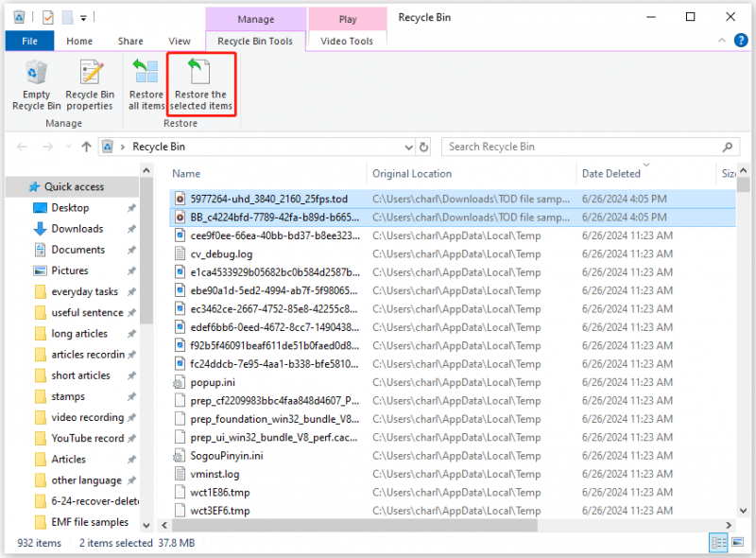756x558 pixels.
Task: Select file BB_c4224bfd-7789-42fa-b89d-b665...
Action: 453,218
